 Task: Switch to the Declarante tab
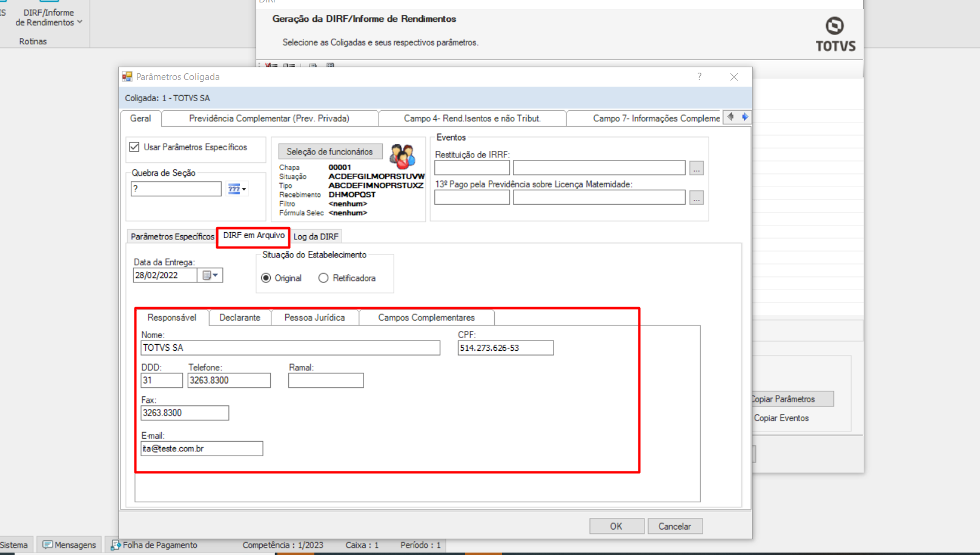pos(240,317)
